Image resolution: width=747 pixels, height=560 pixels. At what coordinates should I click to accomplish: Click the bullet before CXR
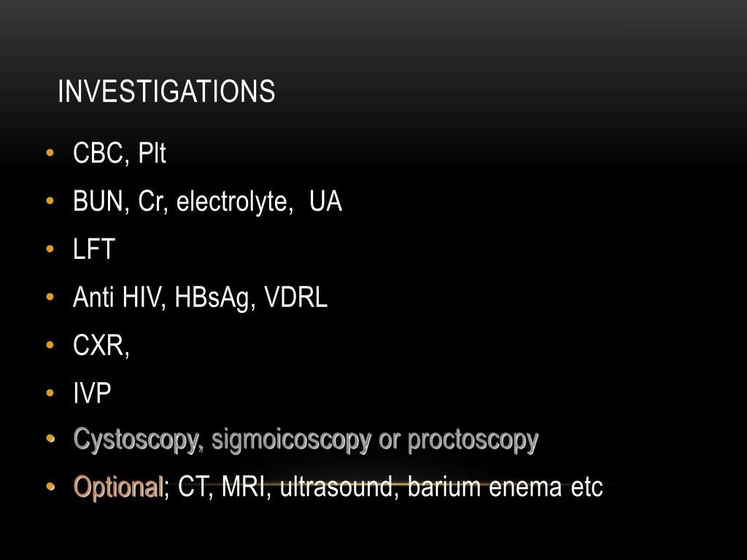pos(50,344)
